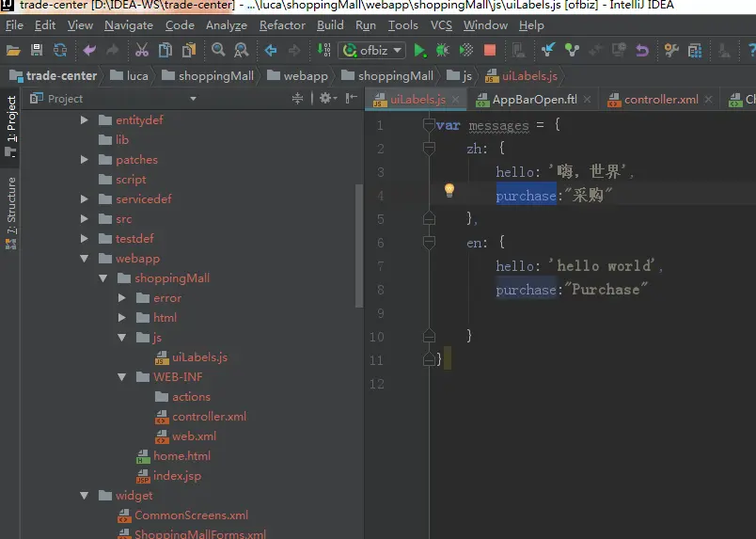The width and height of the screenshot is (756, 539).
Task: Collapse the widget folder
Action: pos(85,496)
